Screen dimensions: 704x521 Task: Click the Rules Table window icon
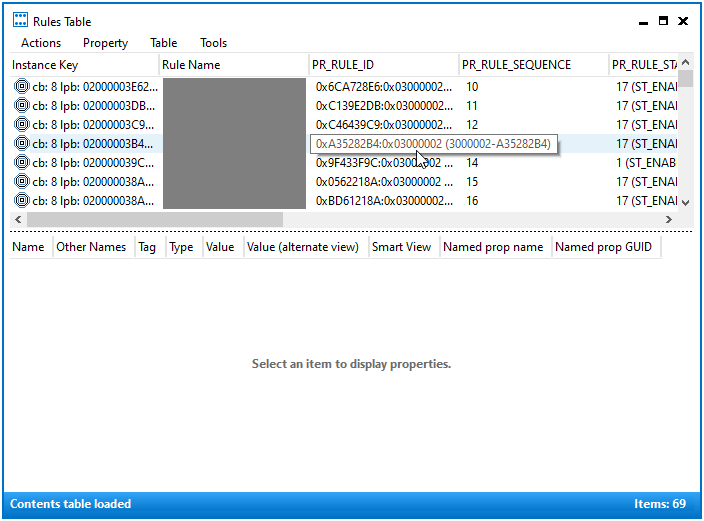point(20,21)
